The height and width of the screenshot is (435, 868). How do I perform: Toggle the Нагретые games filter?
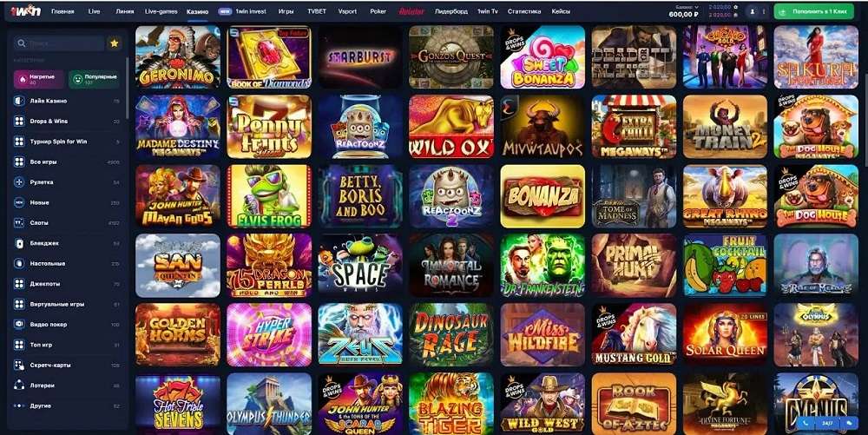(39, 79)
